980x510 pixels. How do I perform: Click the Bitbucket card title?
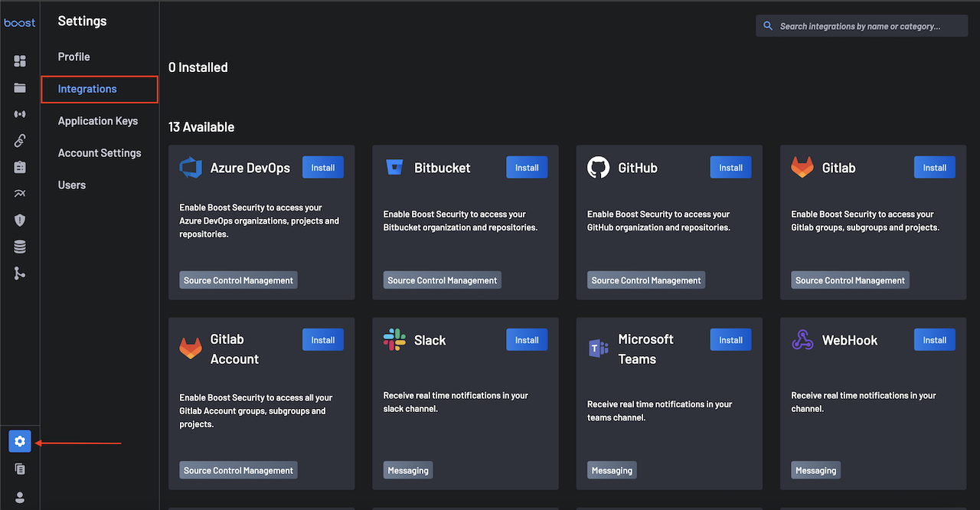point(443,168)
